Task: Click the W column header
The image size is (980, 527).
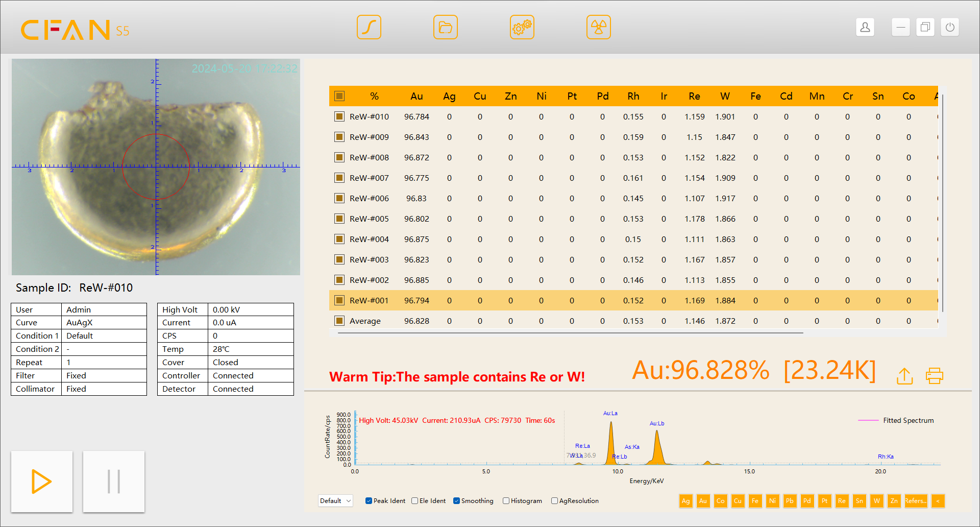Action: point(725,96)
